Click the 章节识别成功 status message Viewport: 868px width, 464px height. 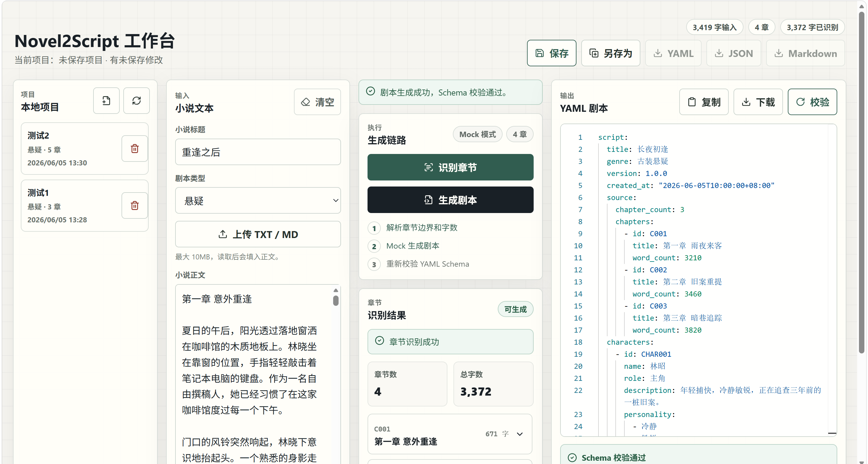pos(450,341)
